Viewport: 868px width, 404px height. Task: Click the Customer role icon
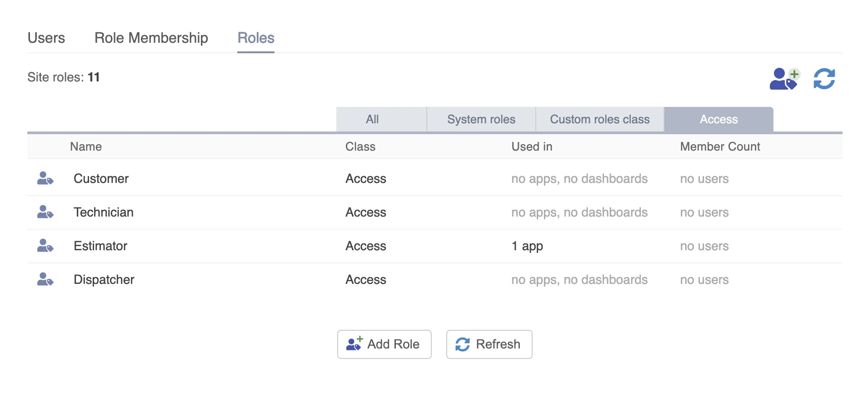point(45,178)
